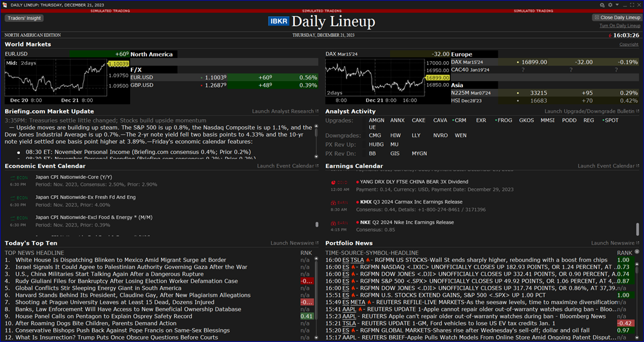Open the Harvard Stands Behind Its President headline
The height and width of the screenshot is (342, 644).
[x=133, y=295]
